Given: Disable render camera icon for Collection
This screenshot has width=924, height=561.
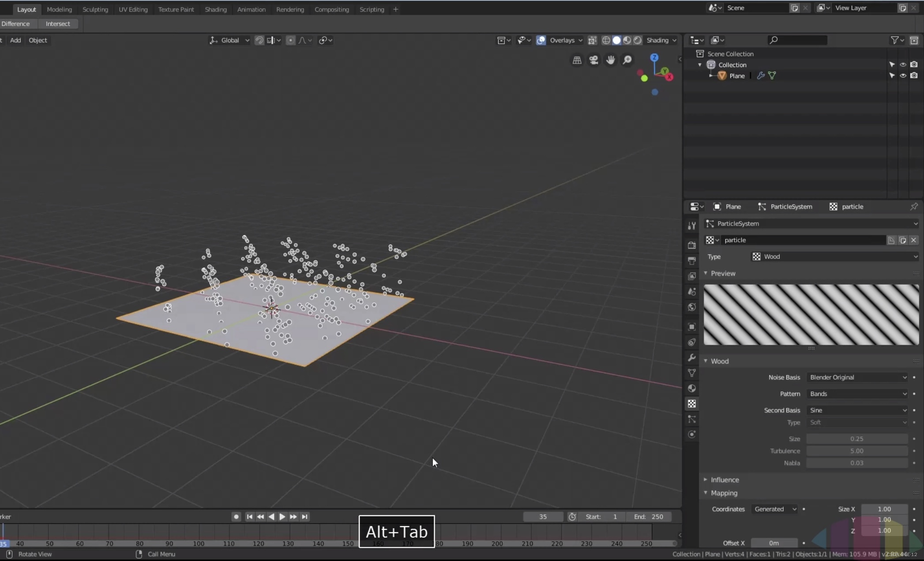Looking at the screenshot, I should pos(914,64).
